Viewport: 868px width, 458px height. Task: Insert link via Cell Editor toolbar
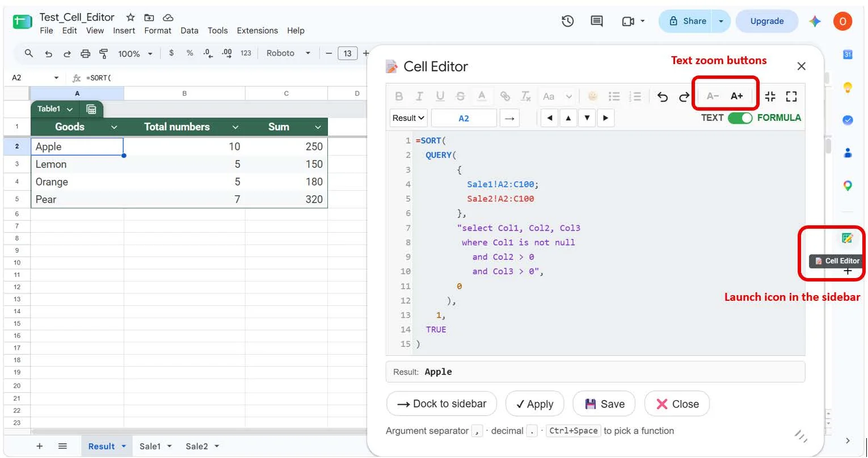(x=504, y=96)
